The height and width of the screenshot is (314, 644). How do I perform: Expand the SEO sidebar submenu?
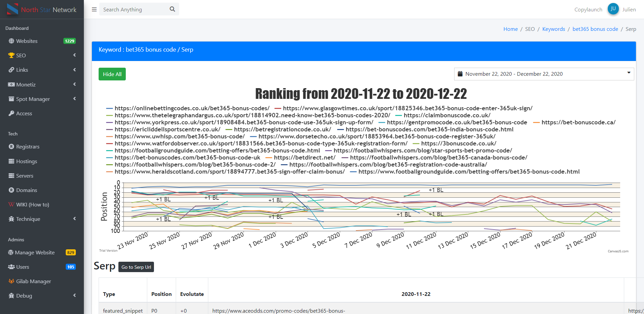42,56
